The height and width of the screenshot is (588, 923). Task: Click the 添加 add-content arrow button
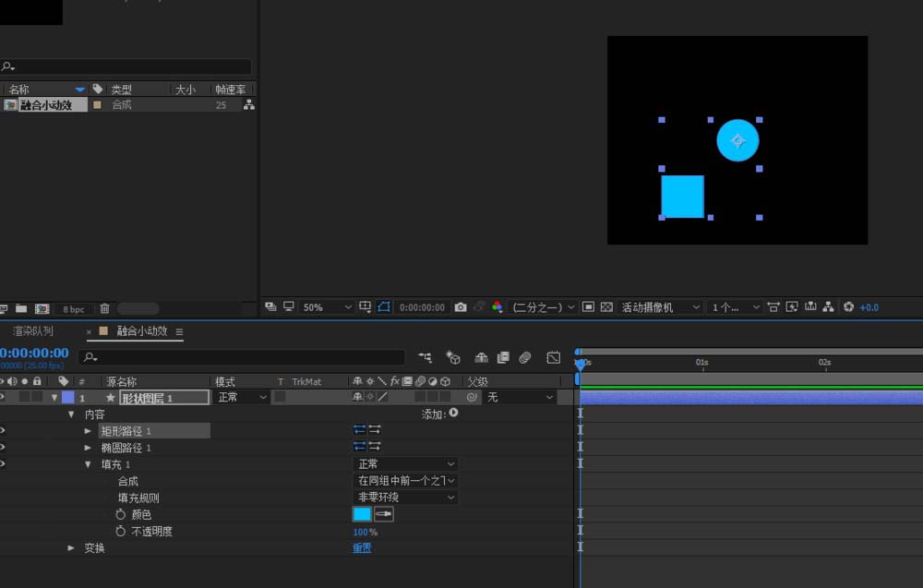click(453, 414)
